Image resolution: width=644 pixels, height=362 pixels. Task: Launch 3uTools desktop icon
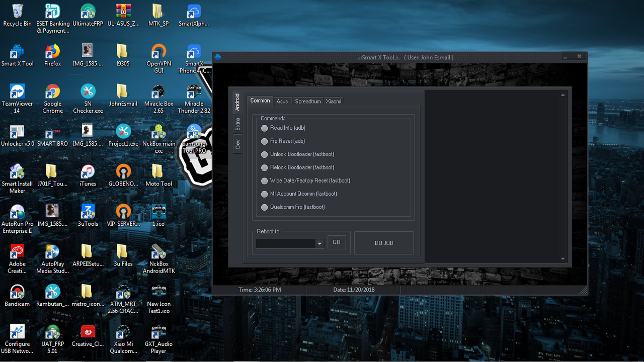point(88,216)
